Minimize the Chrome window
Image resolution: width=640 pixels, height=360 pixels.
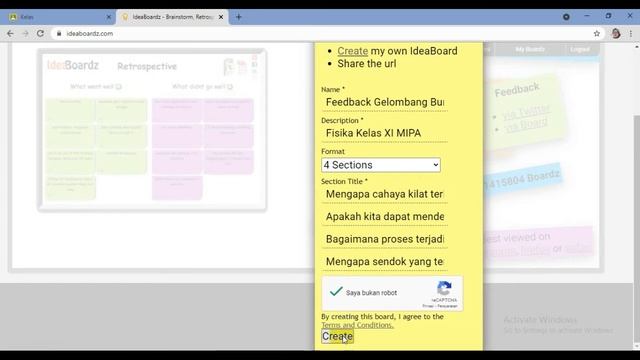pyautogui.click(x=587, y=16)
